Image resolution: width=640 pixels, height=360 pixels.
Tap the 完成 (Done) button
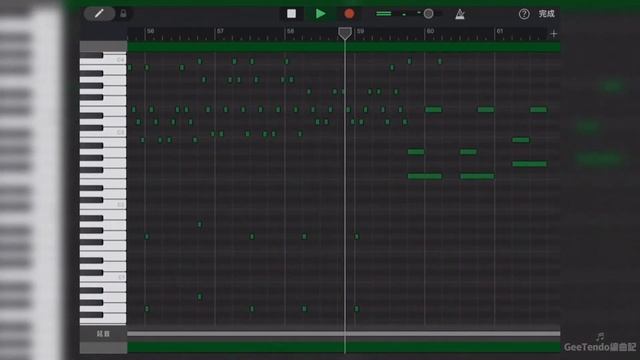pyautogui.click(x=547, y=14)
